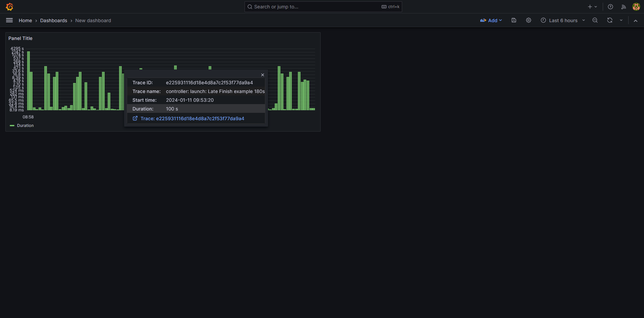Expand the refresh interval dropdown arrow

pyautogui.click(x=621, y=20)
